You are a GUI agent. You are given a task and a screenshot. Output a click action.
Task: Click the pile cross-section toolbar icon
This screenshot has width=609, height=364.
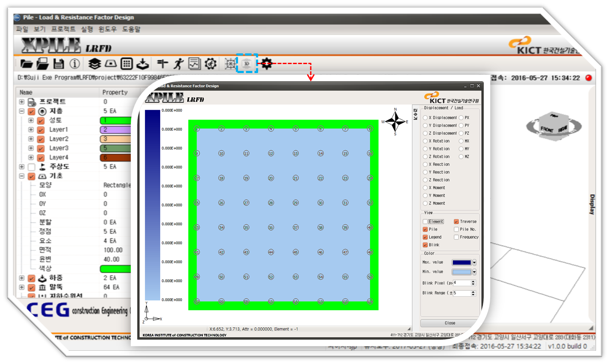[x=162, y=64]
